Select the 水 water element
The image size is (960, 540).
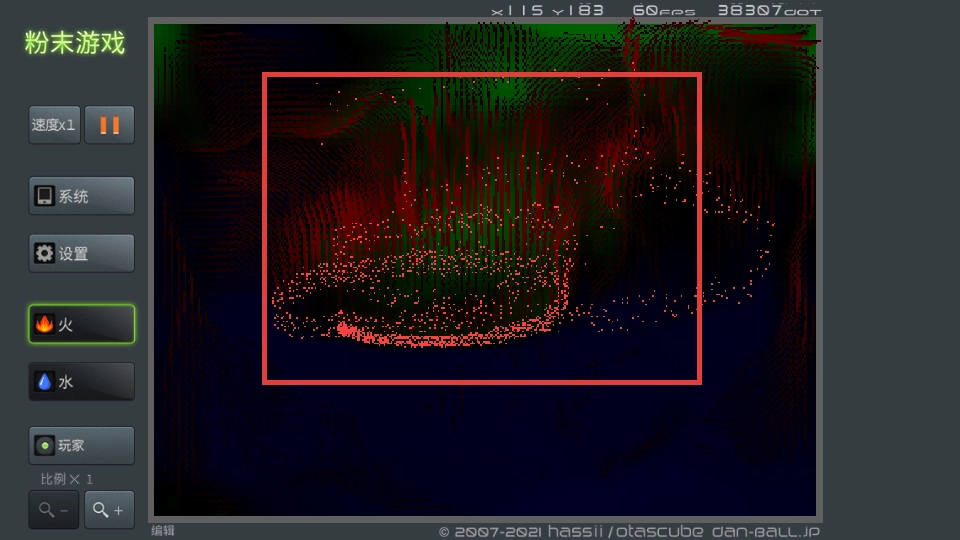(x=81, y=382)
